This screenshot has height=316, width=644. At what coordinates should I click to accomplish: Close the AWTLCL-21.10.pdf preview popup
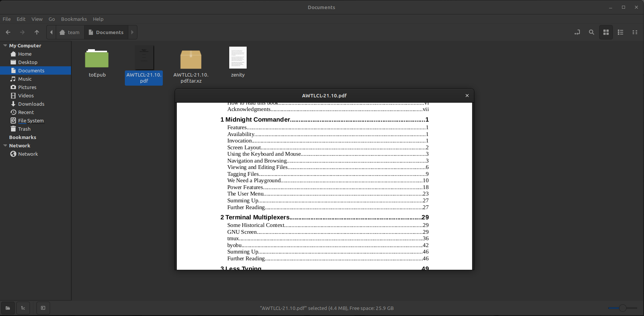pyautogui.click(x=467, y=95)
